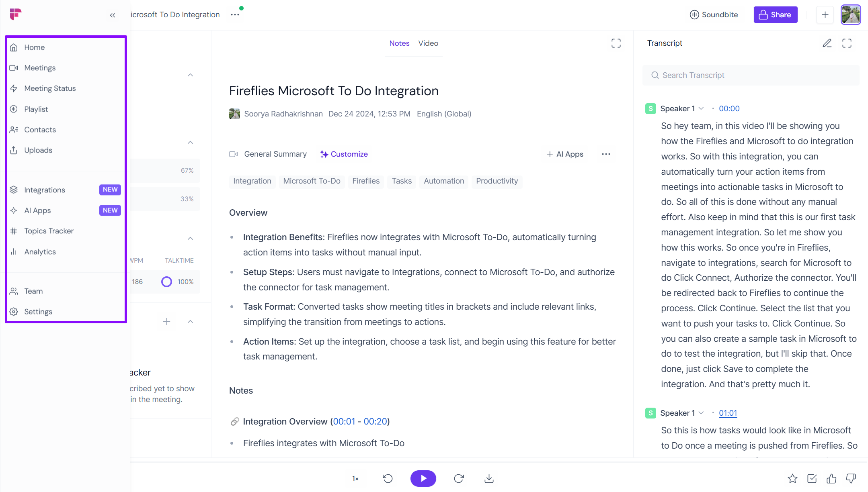Click the Tasks tag

point(402,181)
